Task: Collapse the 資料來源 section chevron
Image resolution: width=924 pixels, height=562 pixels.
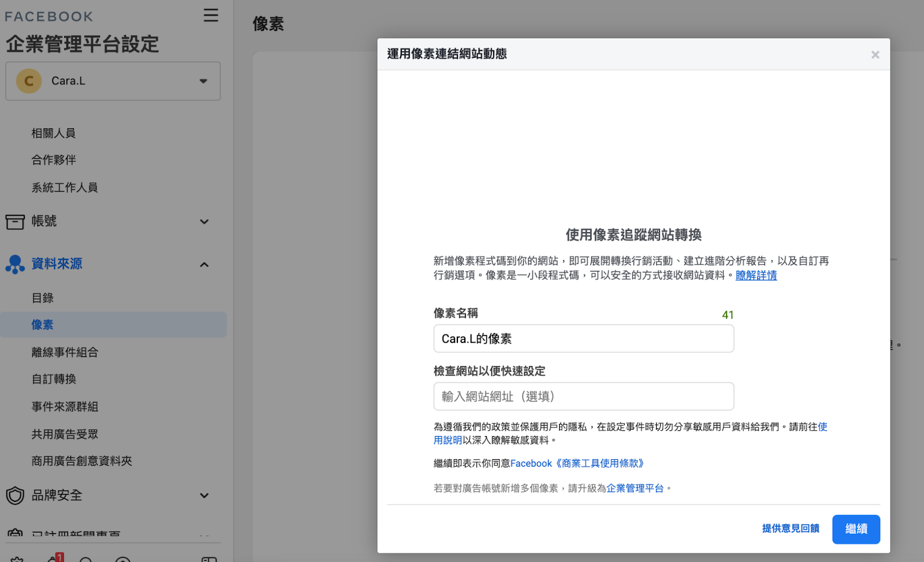Action: (204, 265)
